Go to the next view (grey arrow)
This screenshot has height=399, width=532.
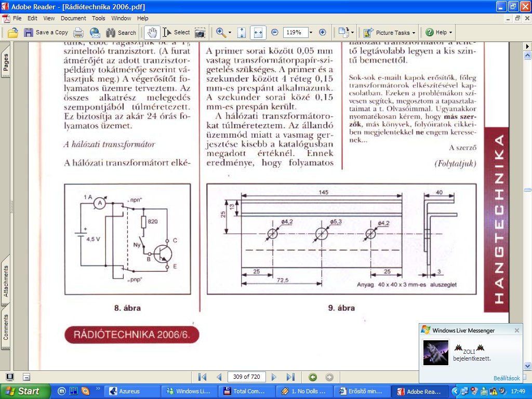tap(329, 377)
